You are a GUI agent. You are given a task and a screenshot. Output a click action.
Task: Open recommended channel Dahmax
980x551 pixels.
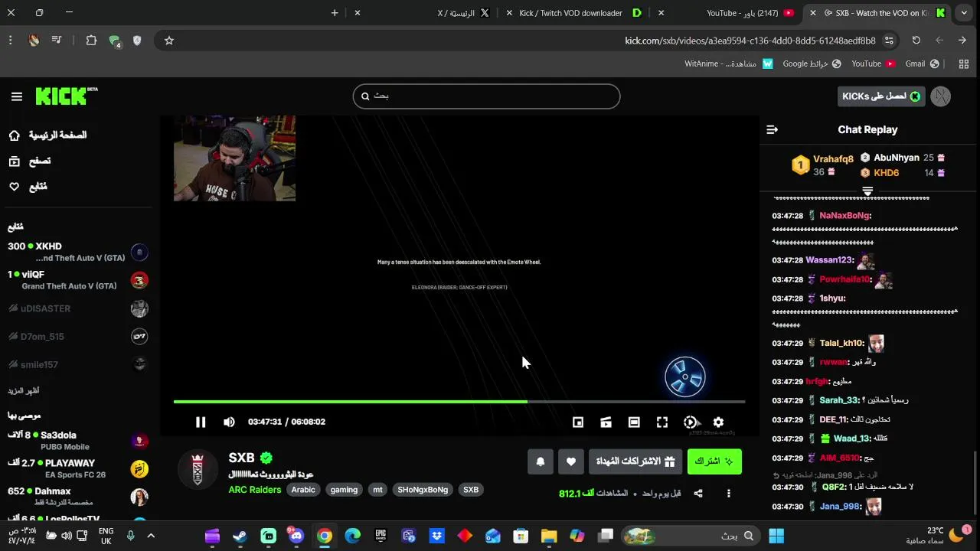pos(77,497)
